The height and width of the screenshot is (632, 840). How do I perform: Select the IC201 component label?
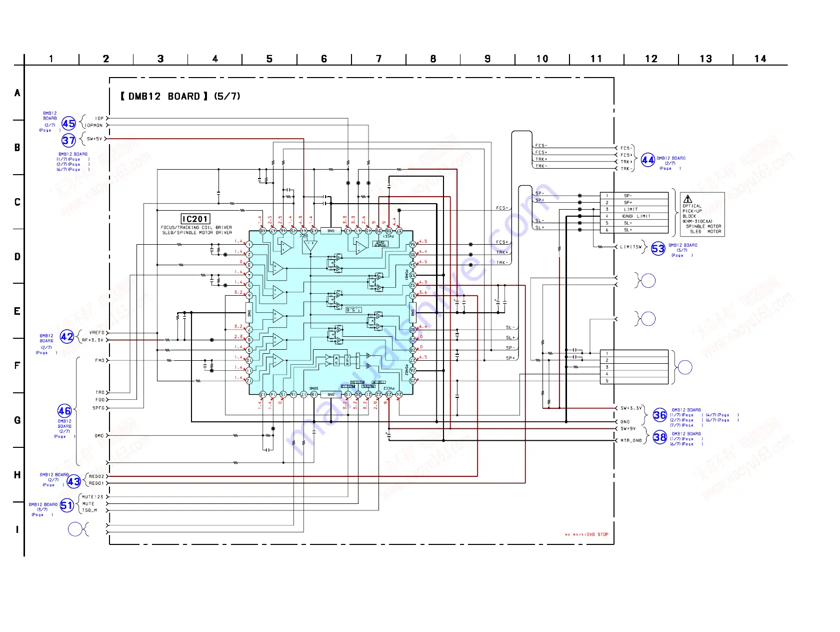(195, 219)
